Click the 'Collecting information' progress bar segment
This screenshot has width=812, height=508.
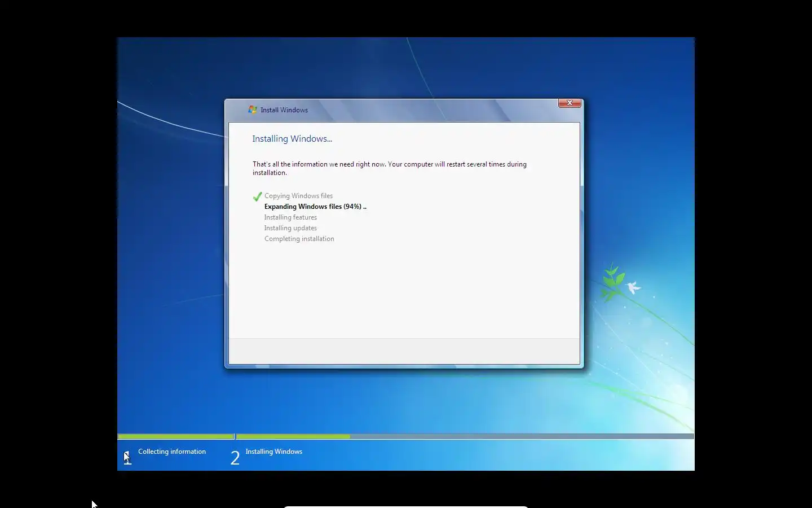coord(176,436)
